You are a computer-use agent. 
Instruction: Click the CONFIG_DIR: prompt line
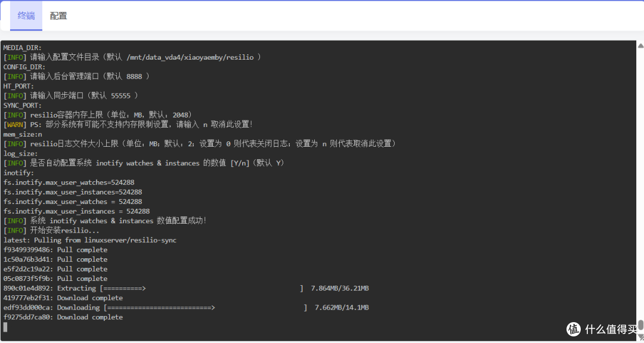click(24, 67)
